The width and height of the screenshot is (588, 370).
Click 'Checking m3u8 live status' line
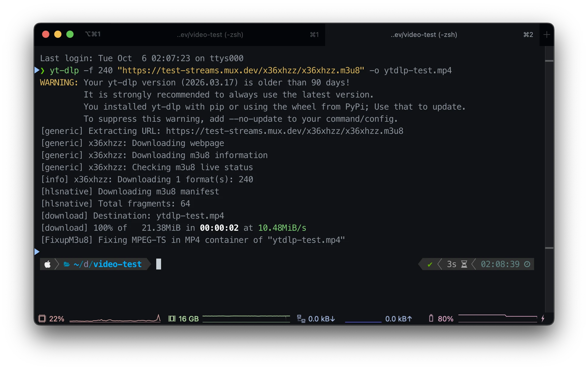[x=147, y=167]
